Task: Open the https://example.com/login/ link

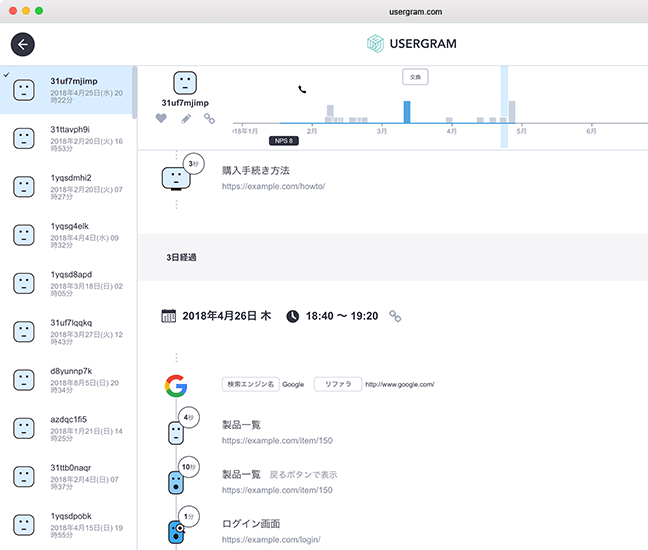Action: (x=271, y=539)
